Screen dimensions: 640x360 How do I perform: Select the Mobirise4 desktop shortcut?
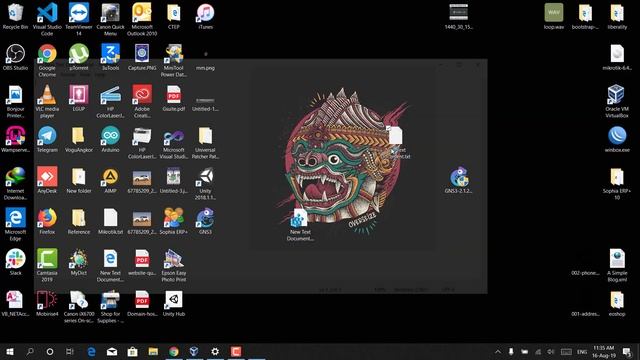47,303
